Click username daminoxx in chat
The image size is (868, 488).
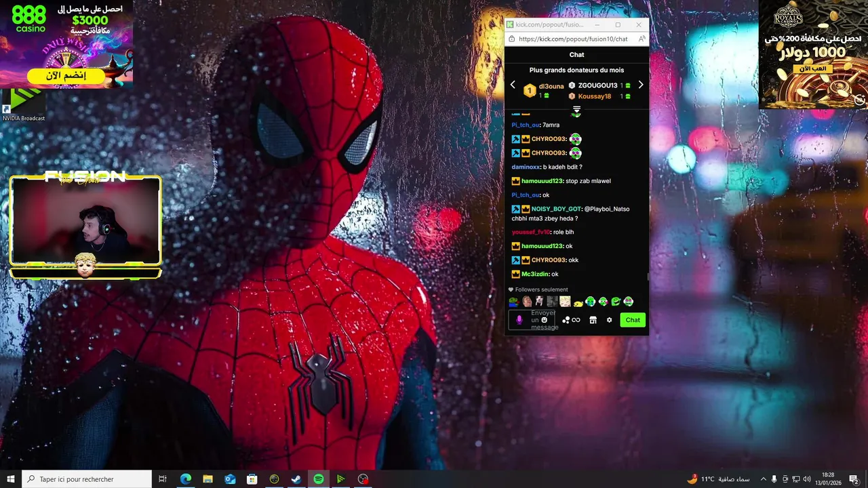pyautogui.click(x=526, y=167)
